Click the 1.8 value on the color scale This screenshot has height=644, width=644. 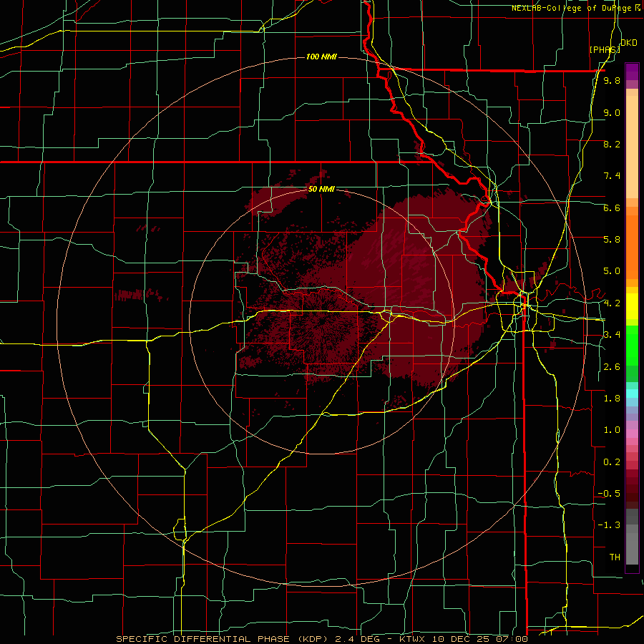(x=612, y=399)
